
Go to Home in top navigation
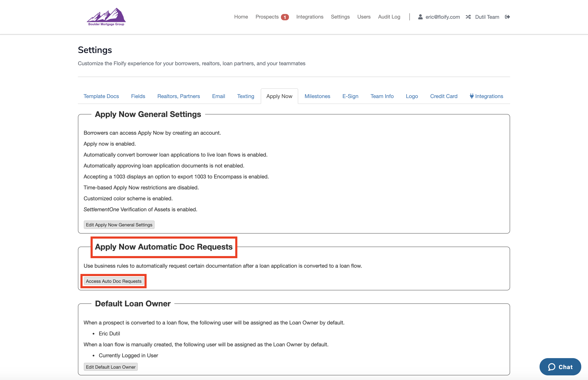click(241, 17)
